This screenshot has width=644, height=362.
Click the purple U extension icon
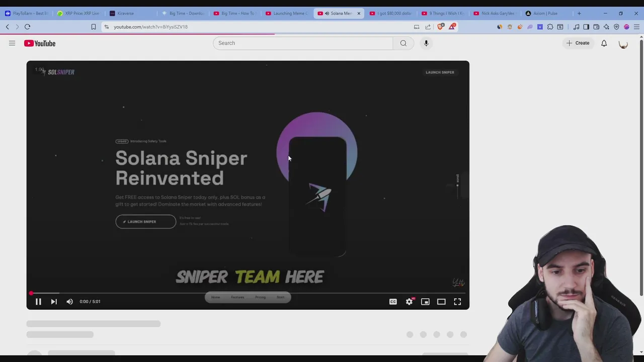coord(540,27)
